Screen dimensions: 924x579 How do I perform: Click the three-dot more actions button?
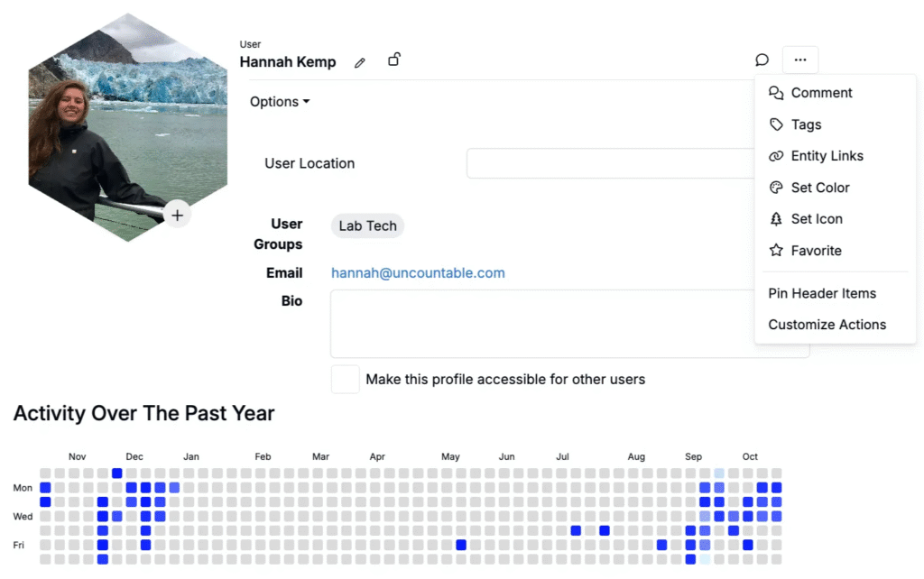pyautogui.click(x=800, y=60)
